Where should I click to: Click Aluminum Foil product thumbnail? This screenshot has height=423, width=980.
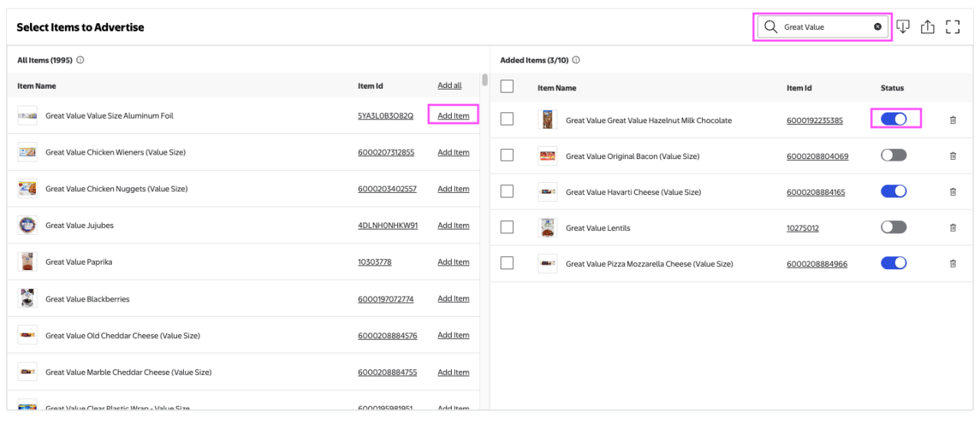(28, 116)
